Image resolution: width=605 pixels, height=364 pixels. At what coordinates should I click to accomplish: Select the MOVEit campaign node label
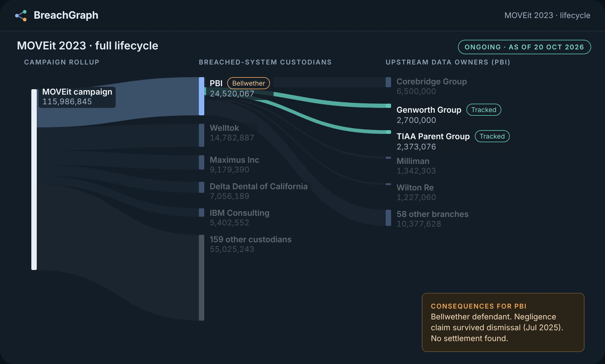(x=77, y=92)
